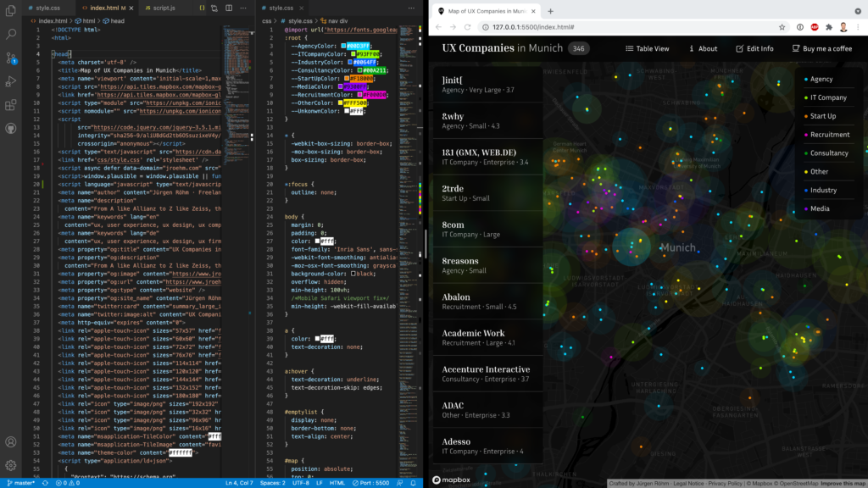
Task: Toggle the Media legend entry
Action: [x=820, y=208]
